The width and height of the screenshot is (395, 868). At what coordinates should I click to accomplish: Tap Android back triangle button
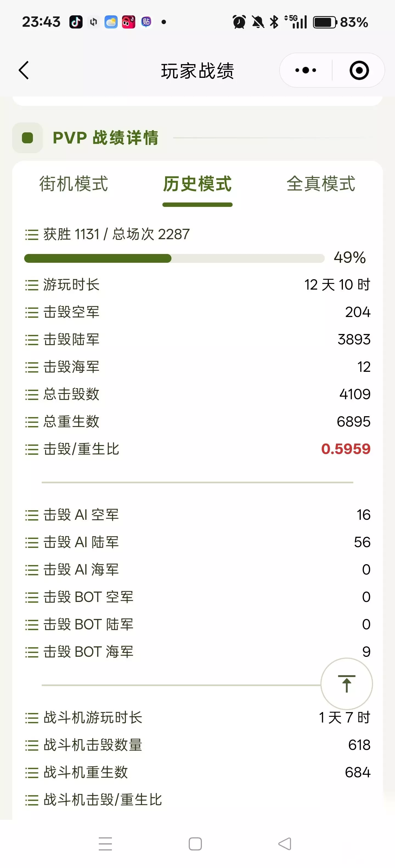click(285, 844)
